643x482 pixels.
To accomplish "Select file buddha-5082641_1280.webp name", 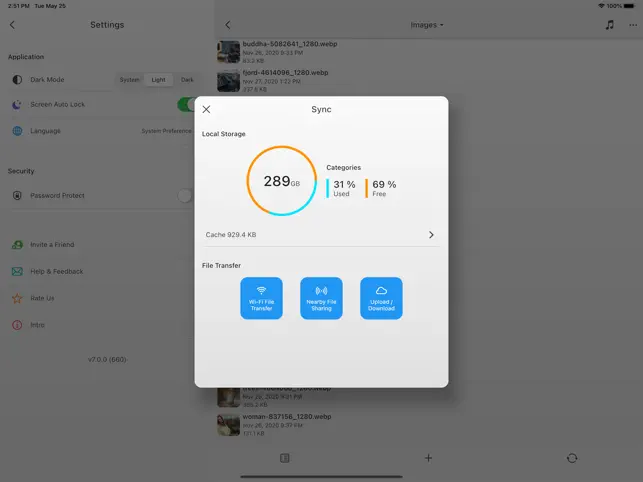I will pyautogui.click(x=290, y=44).
